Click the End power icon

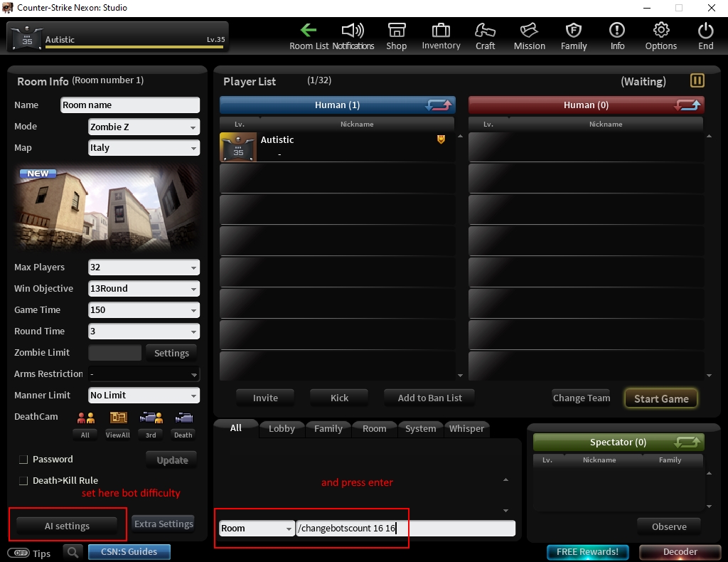click(706, 31)
